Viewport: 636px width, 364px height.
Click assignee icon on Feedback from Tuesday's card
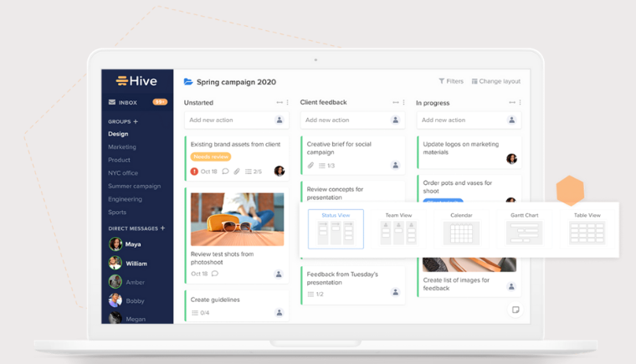pos(396,292)
